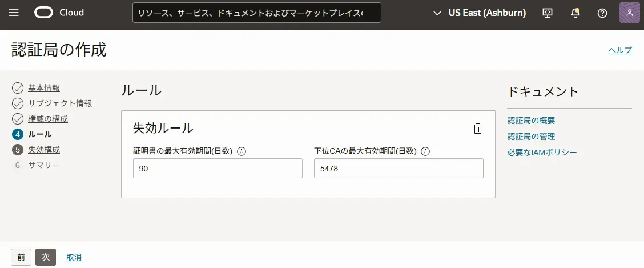The height and width of the screenshot is (268, 644).
Task: Open the help question mark icon
Action: click(602, 13)
